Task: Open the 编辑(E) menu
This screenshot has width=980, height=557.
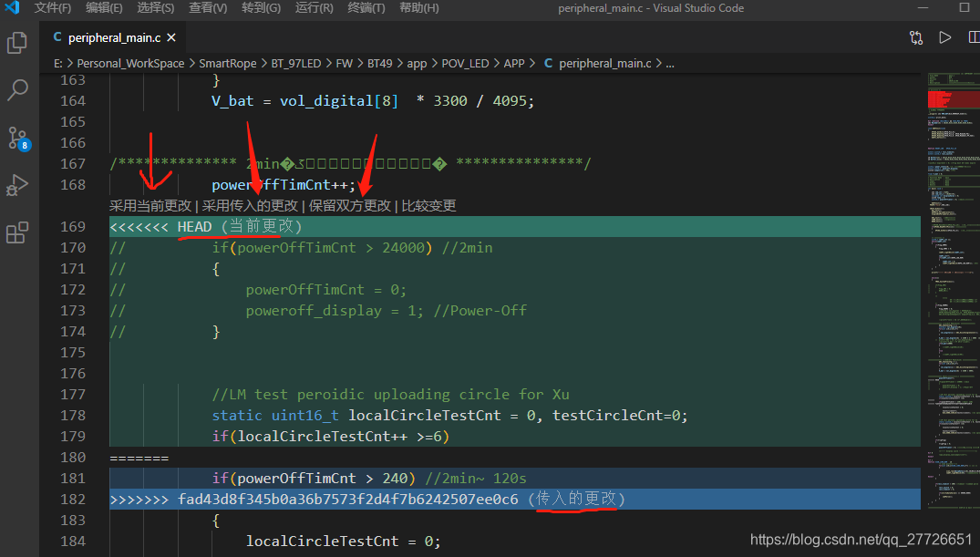Action: click(x=104, y=8)
